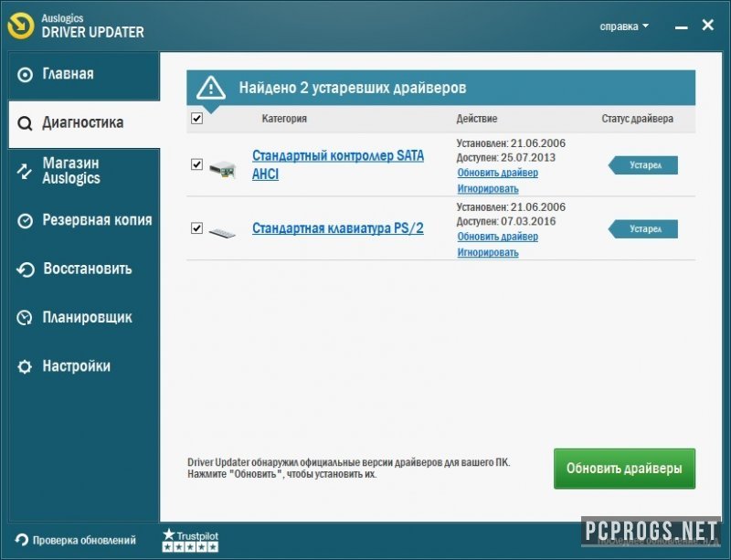Click the SATA controller device icon
731x560 pixels.
tap(222, 169)
